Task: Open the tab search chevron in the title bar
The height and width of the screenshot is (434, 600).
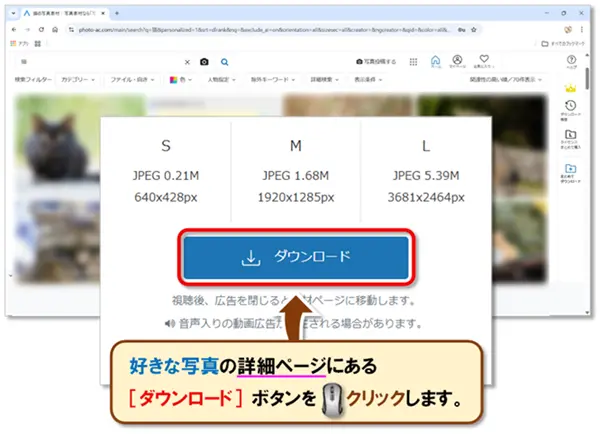Action: [13, 13]
